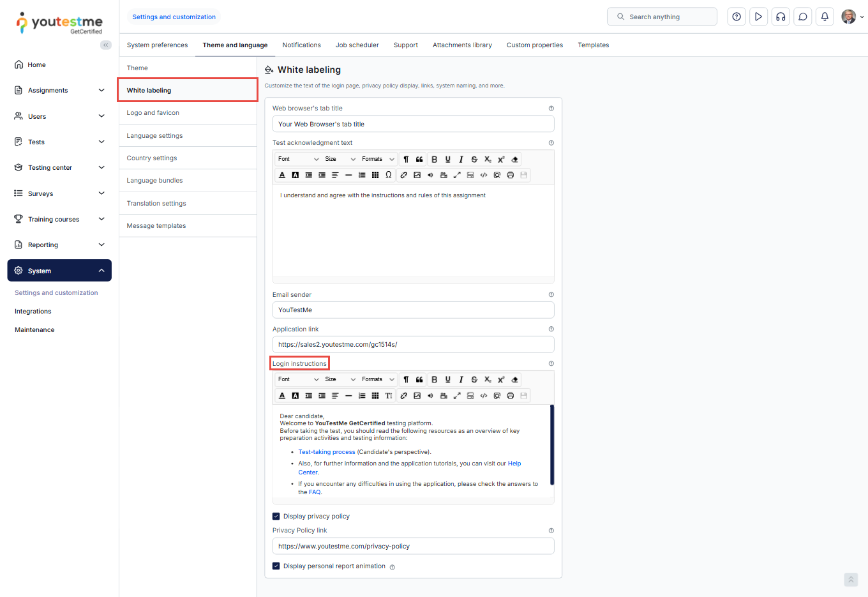Image resolution: width=868 pixels, height=597 pixels.
Task: Open special characters Omega in acknowledgment editor
Action: click(388, 175)
